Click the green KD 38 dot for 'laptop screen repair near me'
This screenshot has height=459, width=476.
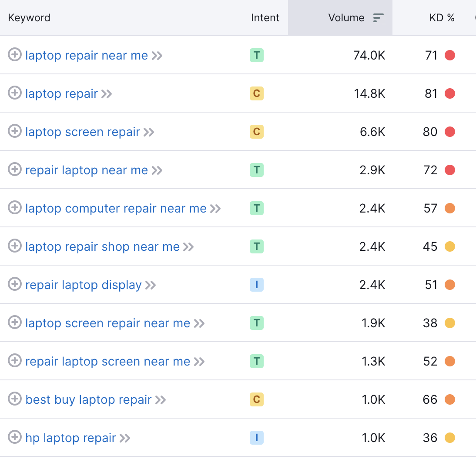coord(450,323)
